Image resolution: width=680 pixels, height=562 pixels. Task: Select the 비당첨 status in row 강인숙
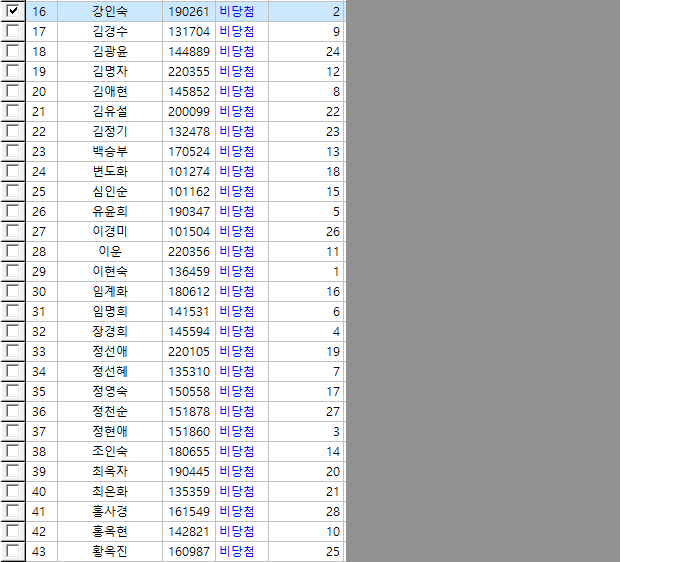click(x=237, y=11)
